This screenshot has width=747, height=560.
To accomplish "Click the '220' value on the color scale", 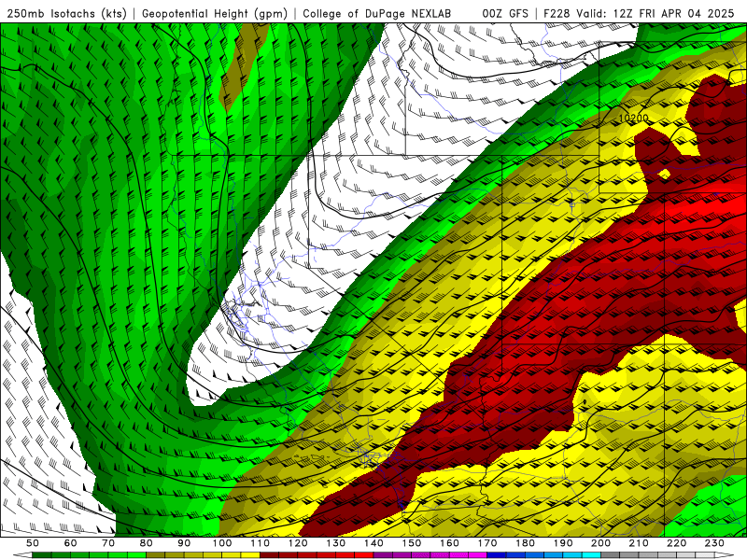I will [x=676, y=543].
